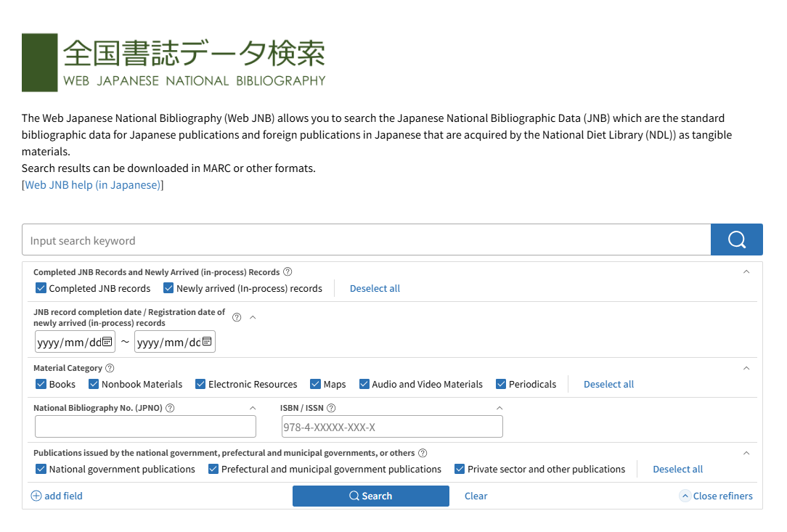Collapse the Material Category section
The width and height of the screenshot is (787, 532).
746,367
